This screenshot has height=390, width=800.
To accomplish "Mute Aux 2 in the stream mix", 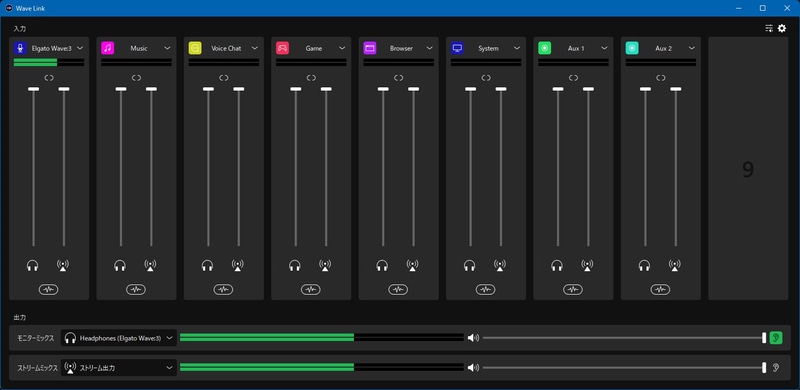I will (x=674, y=265).
